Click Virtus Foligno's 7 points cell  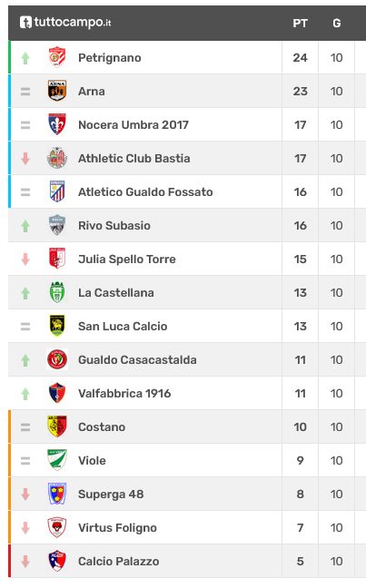tap(300, 527)
